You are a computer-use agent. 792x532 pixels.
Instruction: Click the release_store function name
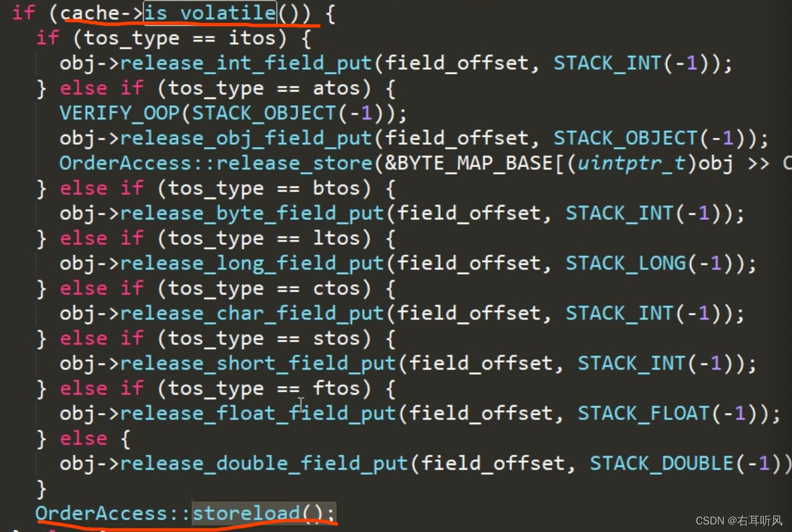click(294, 164)
